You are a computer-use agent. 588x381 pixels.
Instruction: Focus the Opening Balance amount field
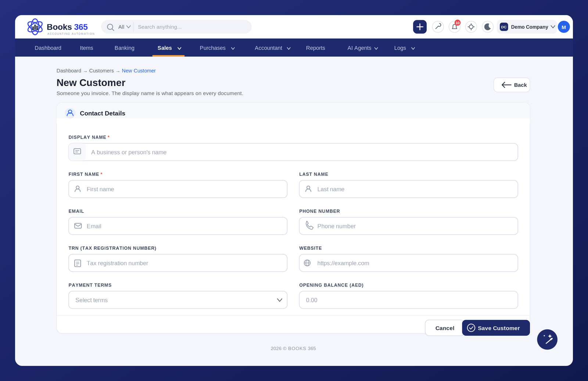(x=409, y=300)
